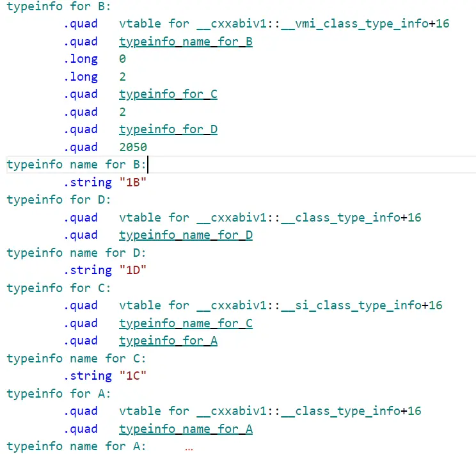476x454 pixels.
Task: Click the __vmi_class_type_info vtable text
Action: point(284,24)
